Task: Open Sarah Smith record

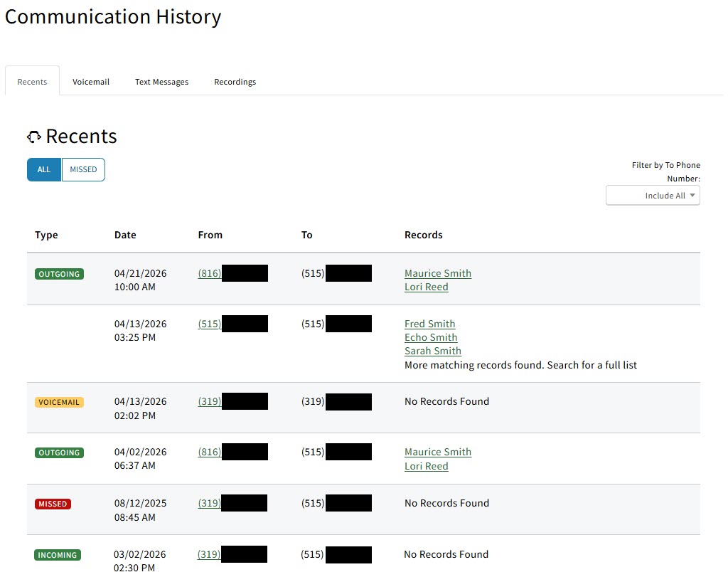Action: click(x=433, y=351)
